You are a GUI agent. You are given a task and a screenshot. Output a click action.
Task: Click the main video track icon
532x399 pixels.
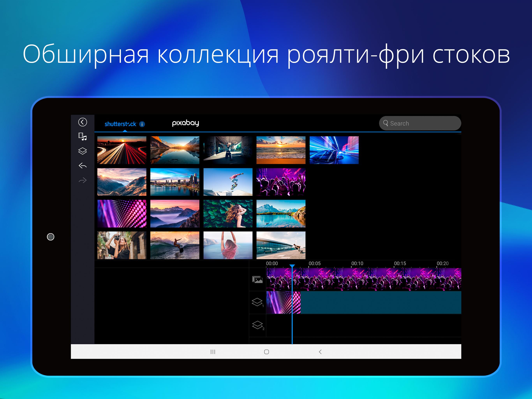click(257, 279)
